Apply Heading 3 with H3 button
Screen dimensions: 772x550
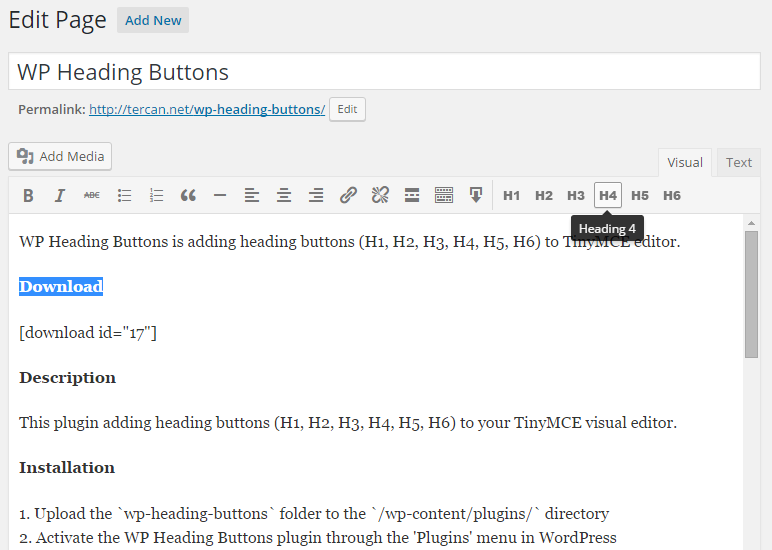click(576, 195)
